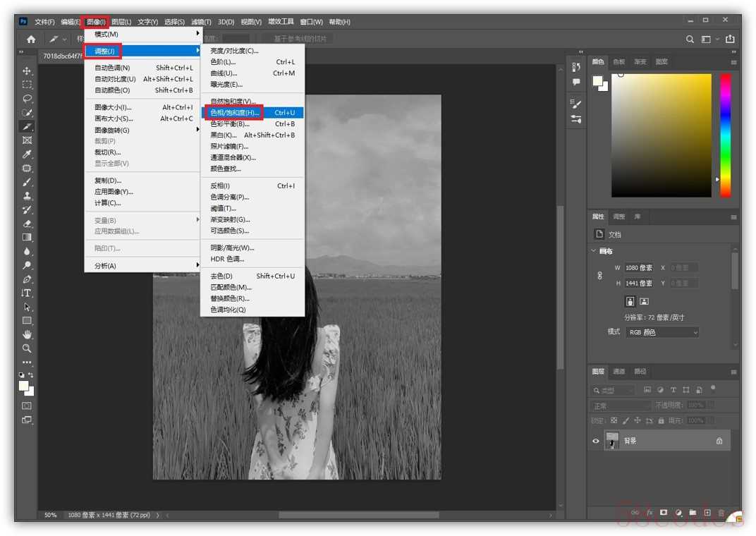Open the 滤镜(T) menu
756x536 pixels.
click(201, 22)
